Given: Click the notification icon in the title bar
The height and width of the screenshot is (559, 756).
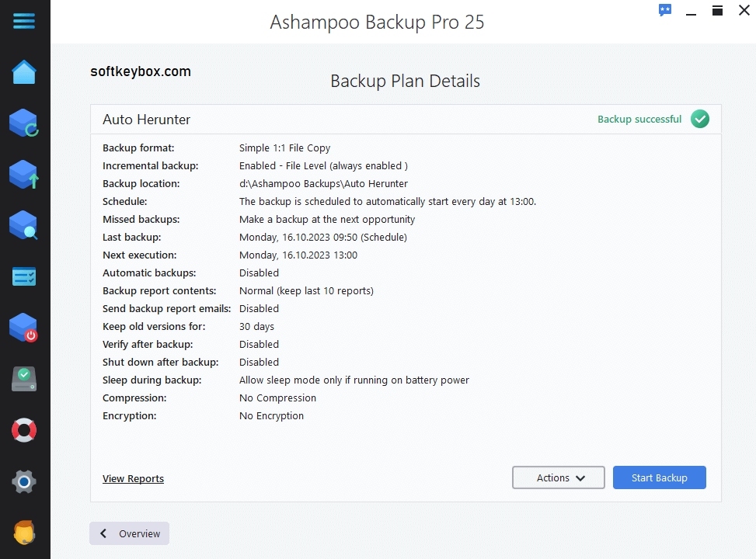Looking at the screenshot, I should [664, 10].
